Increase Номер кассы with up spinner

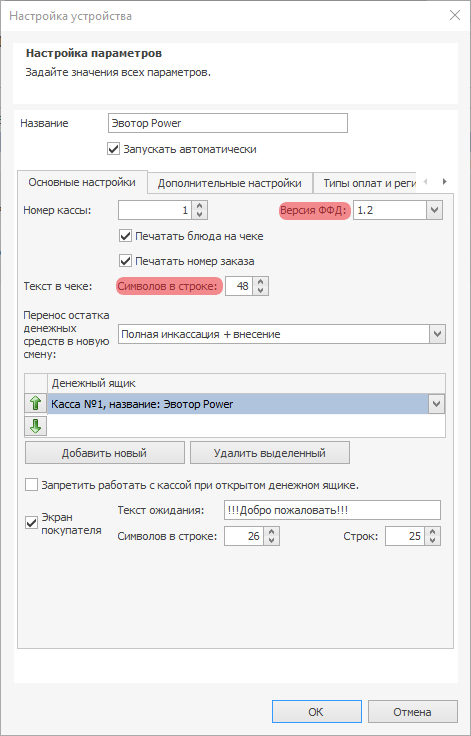(x=200, y=206)
